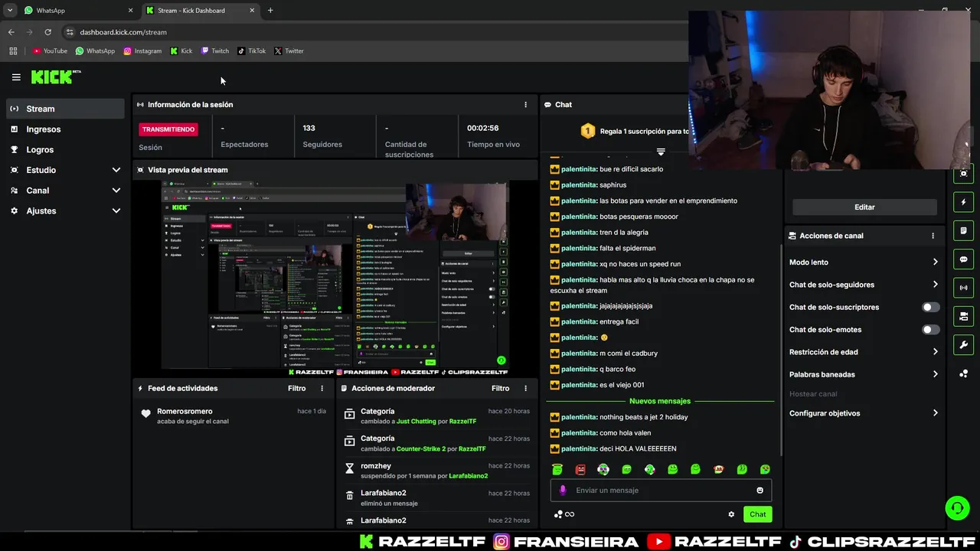Toggle Chat de solo-suscriptores switch

coord(930,308)
